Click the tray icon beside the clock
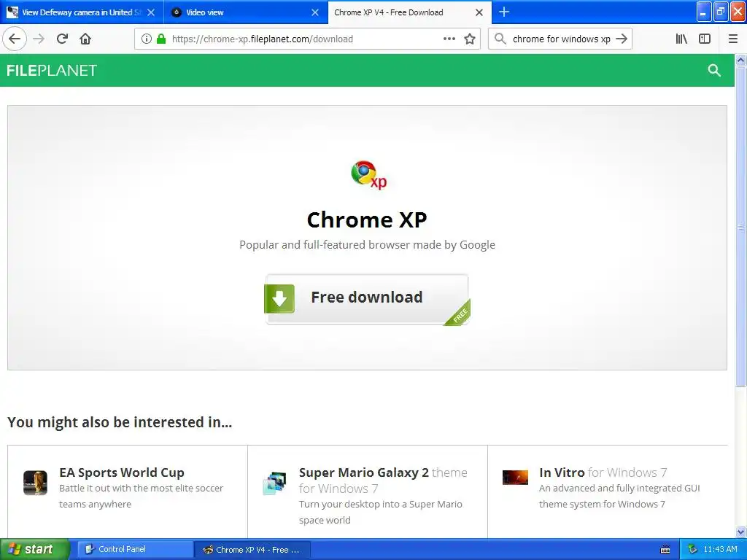Viewport: 747px width, 560px height. pos(692,549)
